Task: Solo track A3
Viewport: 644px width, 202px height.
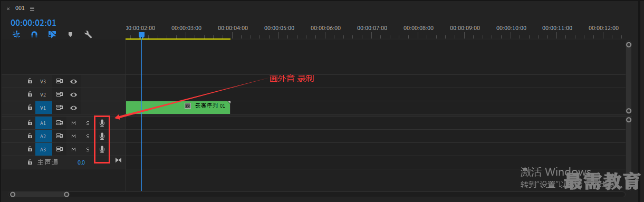Action: click(x=88, y=149)
